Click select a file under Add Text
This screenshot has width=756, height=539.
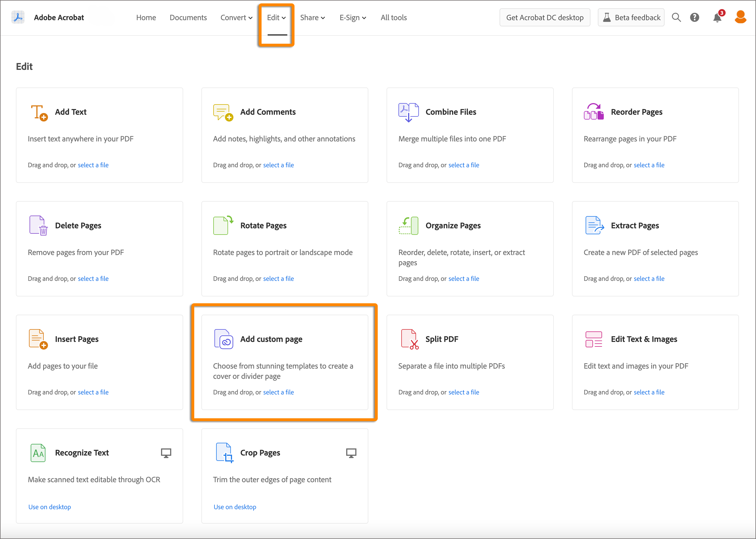click(93, 165)
